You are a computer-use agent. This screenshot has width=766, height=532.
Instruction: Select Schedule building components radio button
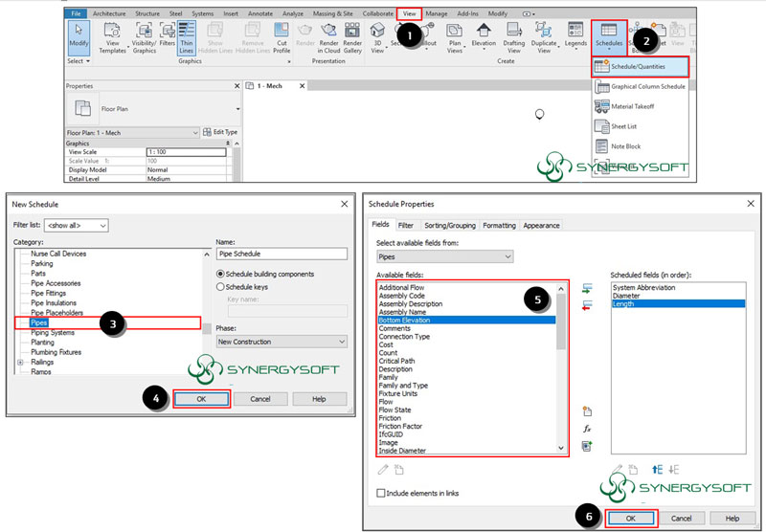(221, 273)
